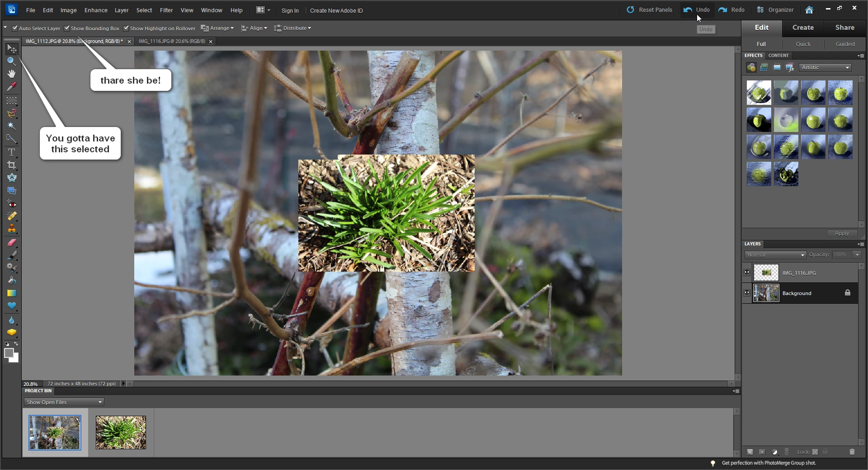
Task: Select the Cookie Cutter tool
Action: click(12, 178)
